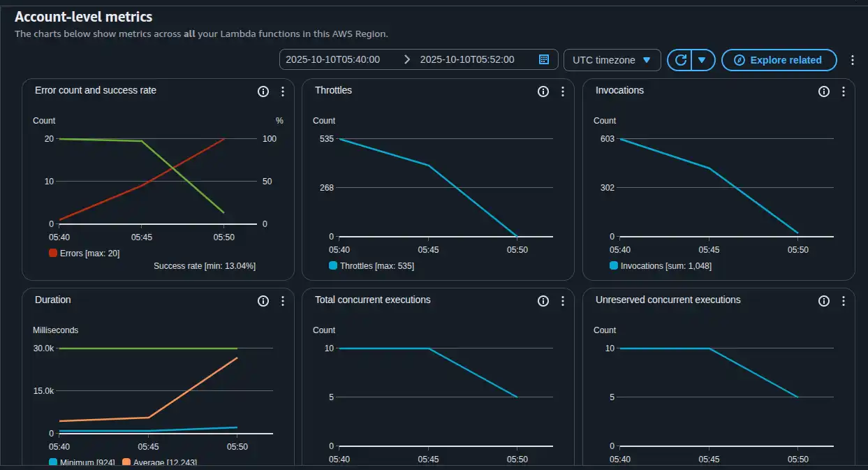Open Error count chart three-dot menu
Viewport: 868px width, 470px height.
tap(283, 91)
